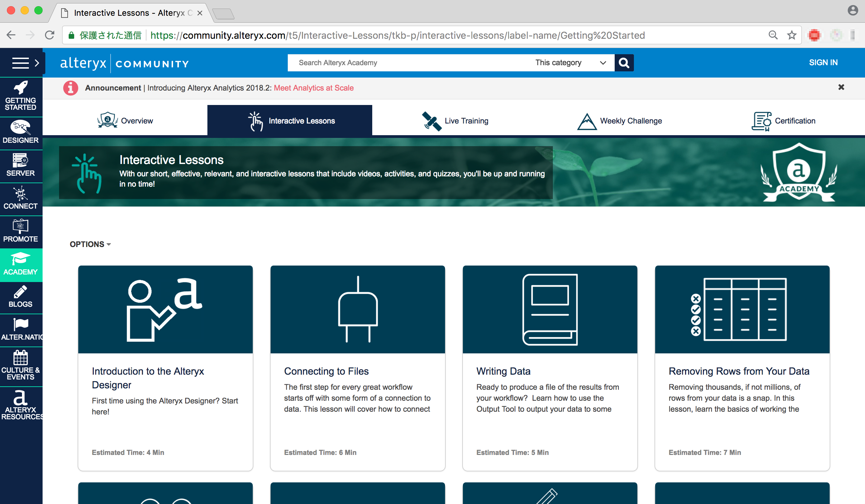This screenshot has width=865, height=504.
Task: Open Getting Started rocket icon
Action: 21,88
